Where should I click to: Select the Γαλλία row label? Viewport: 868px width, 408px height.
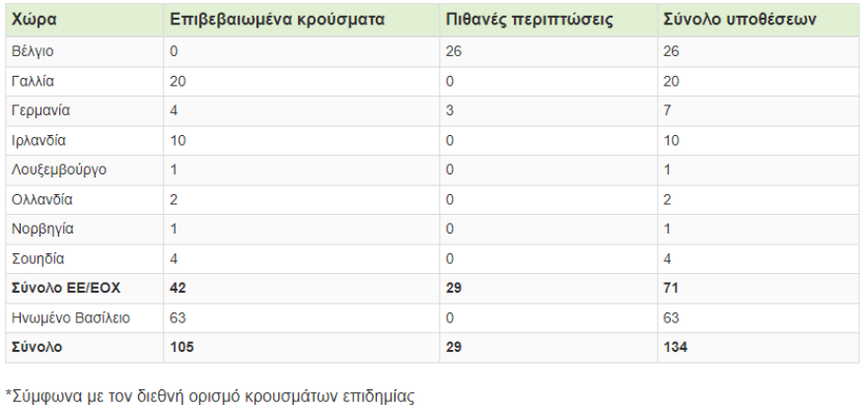coord(32,81)
